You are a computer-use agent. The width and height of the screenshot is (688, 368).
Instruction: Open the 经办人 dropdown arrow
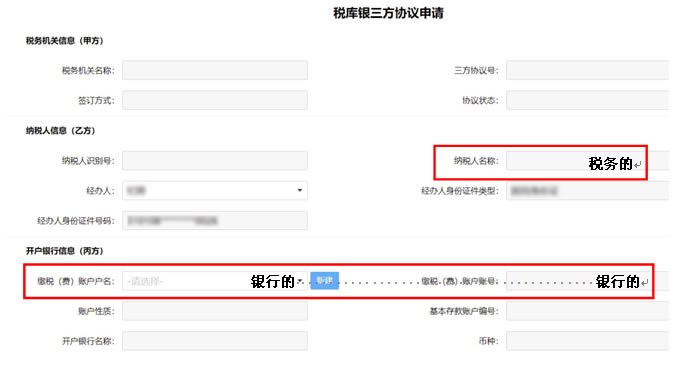(300, 190)
